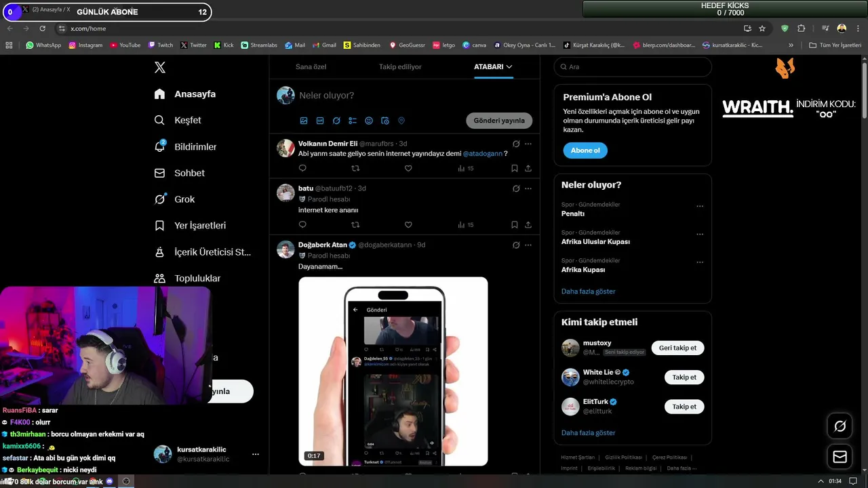Add a poll icon in composer
Screen dimensions: 868x488
coord(353,121)
